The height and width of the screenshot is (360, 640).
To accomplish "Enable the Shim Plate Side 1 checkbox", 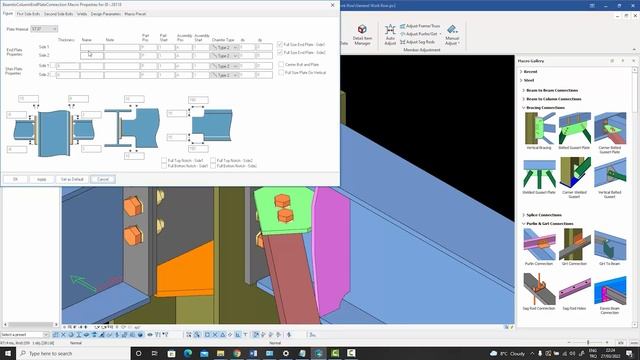I will [x=53, y=65].
